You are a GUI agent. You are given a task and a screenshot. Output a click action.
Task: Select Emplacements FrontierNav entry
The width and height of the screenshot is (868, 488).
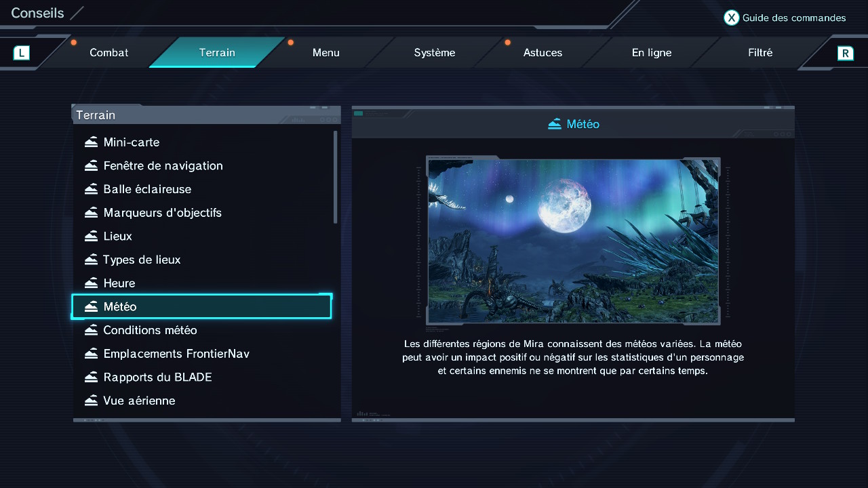202,354
